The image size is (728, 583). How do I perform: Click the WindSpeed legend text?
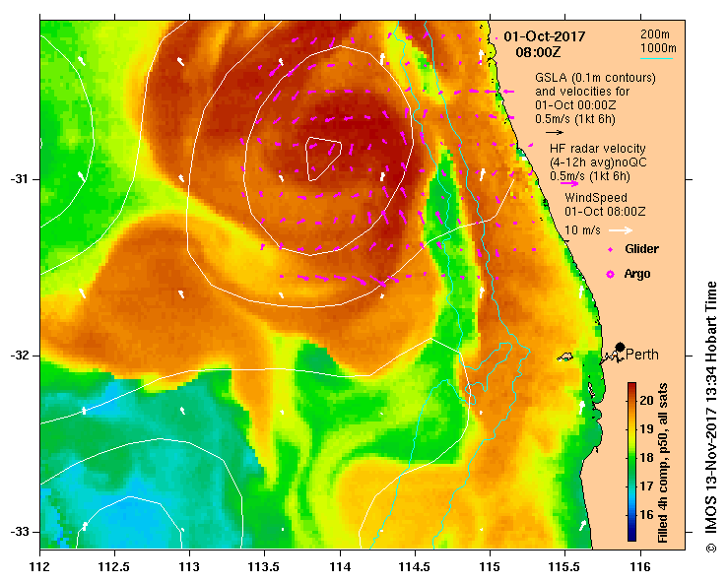pyautogui.click(x=596, y=198)
